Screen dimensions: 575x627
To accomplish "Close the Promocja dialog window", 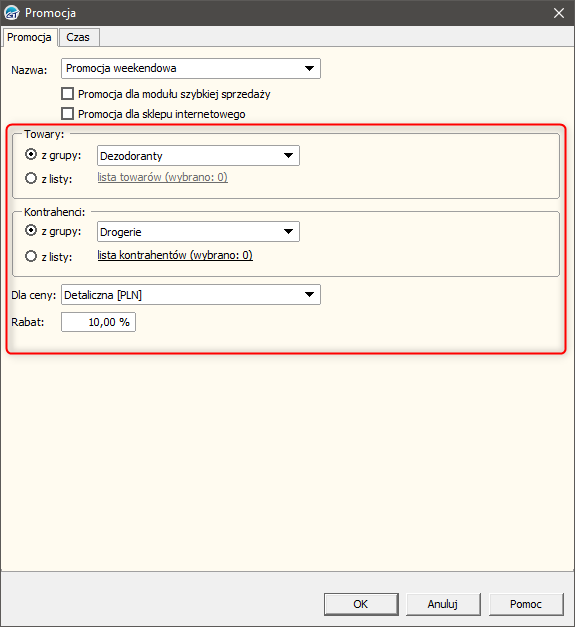I will [x=559, y=13].
